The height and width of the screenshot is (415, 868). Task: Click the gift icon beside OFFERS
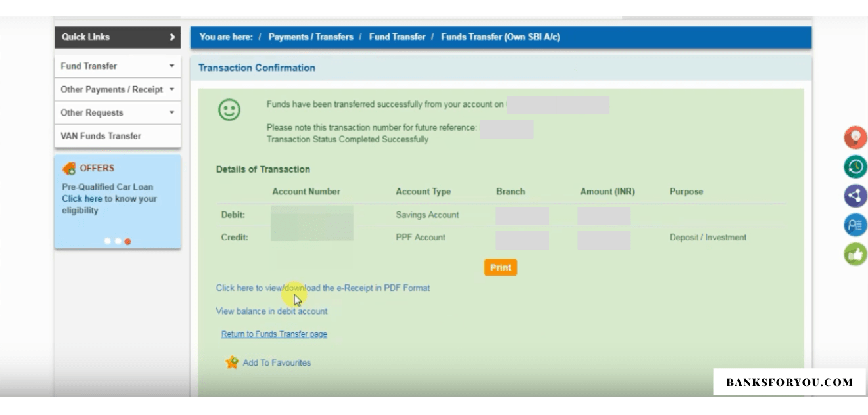click(x=68, y=169)
